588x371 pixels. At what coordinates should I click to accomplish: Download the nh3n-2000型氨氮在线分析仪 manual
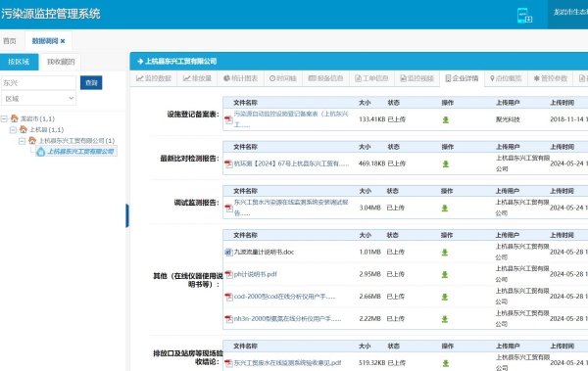click(445, 319)
